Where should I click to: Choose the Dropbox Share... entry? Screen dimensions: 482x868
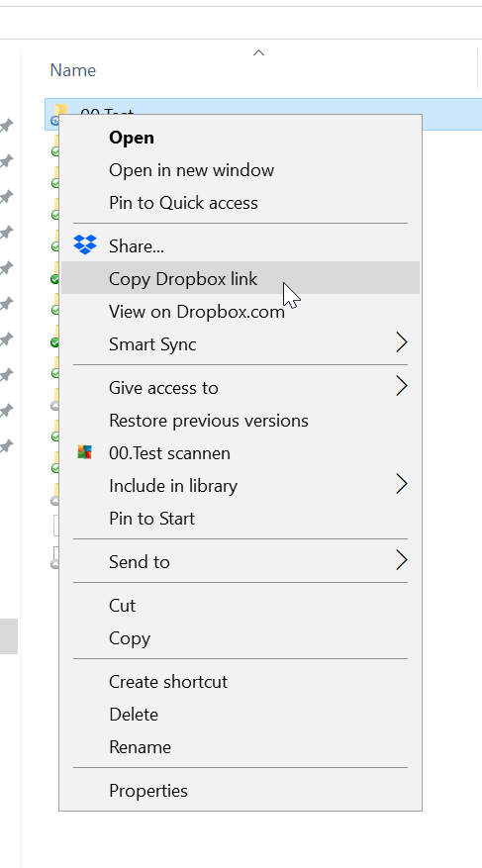tap(241, 245)
